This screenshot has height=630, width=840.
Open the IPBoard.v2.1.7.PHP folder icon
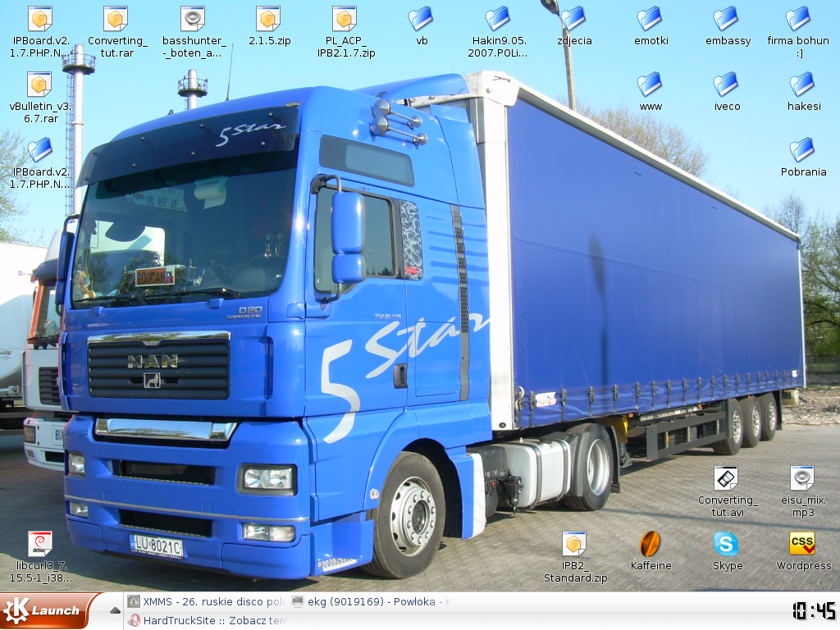coord(40,150)
